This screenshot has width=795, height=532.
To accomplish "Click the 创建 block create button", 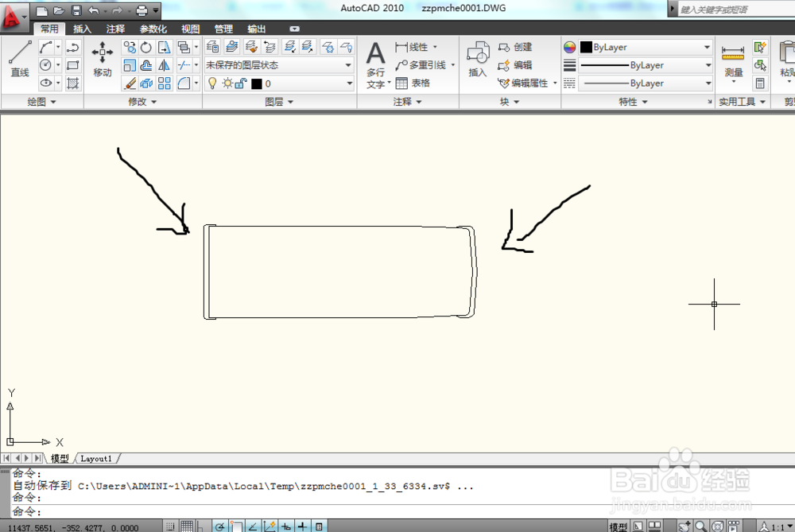I will pos(515,47).
